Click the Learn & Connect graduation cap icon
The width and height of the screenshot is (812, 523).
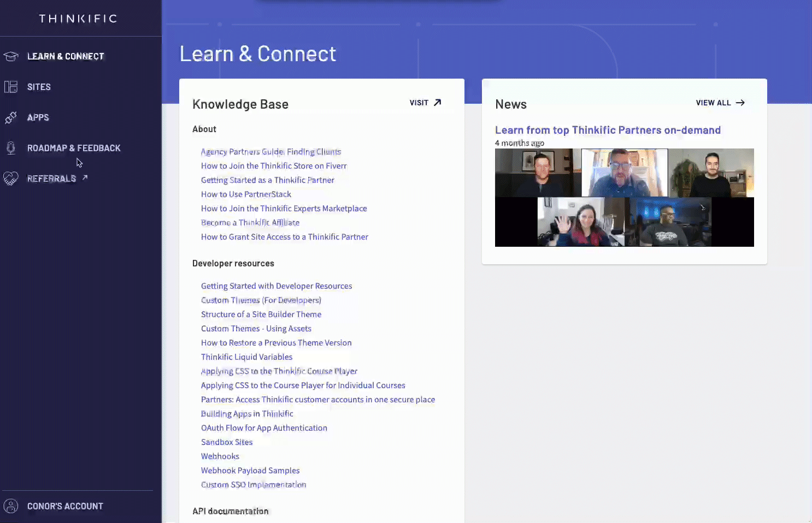tap(11, 56)
